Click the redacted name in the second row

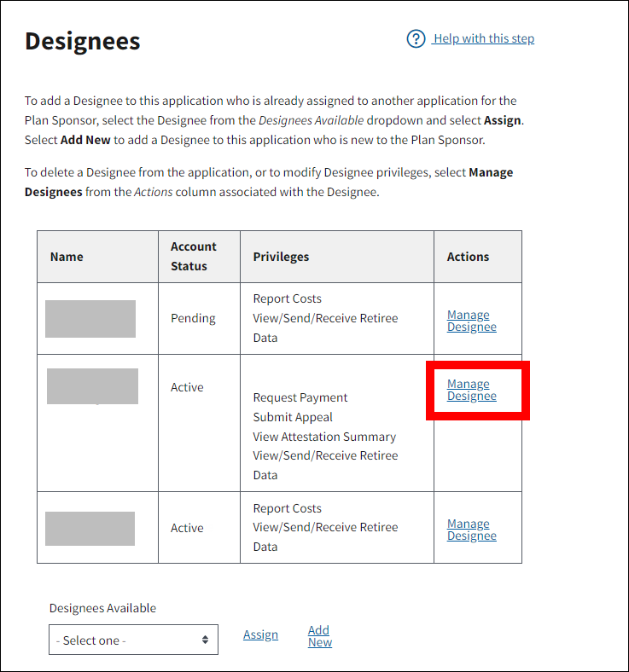[x=92, y=386]
